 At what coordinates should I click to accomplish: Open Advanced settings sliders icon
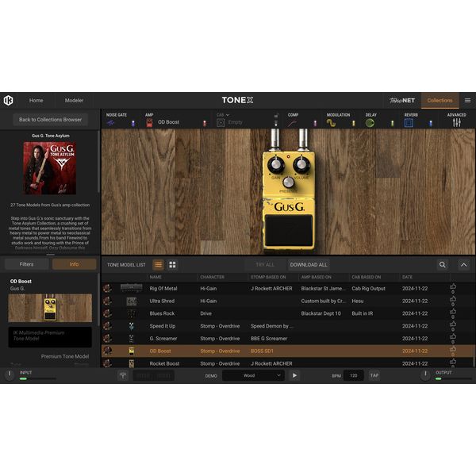pyautogui.click(x=457, y=123)
